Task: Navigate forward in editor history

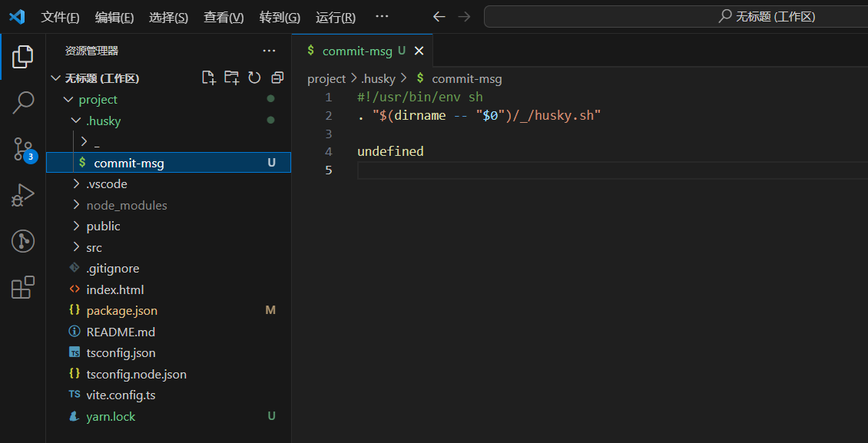Action: point(464,17)
